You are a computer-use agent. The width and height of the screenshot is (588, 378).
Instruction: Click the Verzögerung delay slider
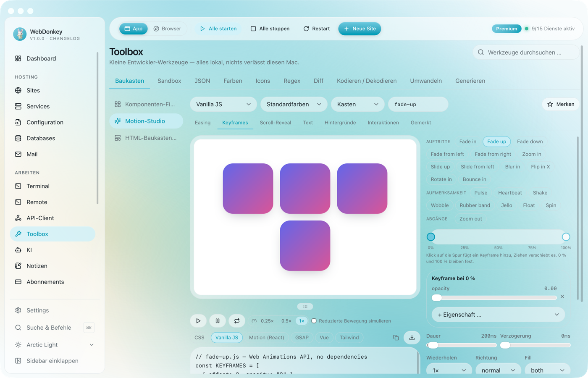pos(535,345)
